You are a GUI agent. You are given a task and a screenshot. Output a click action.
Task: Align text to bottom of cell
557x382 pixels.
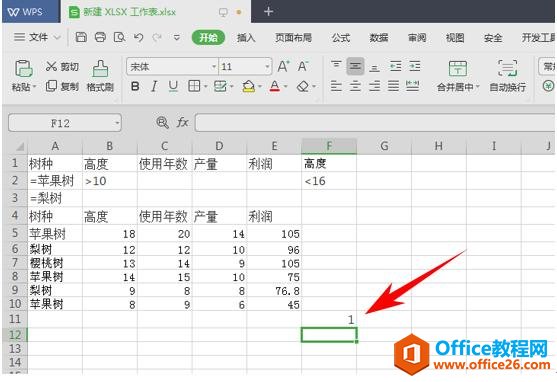tap(374, 67)
